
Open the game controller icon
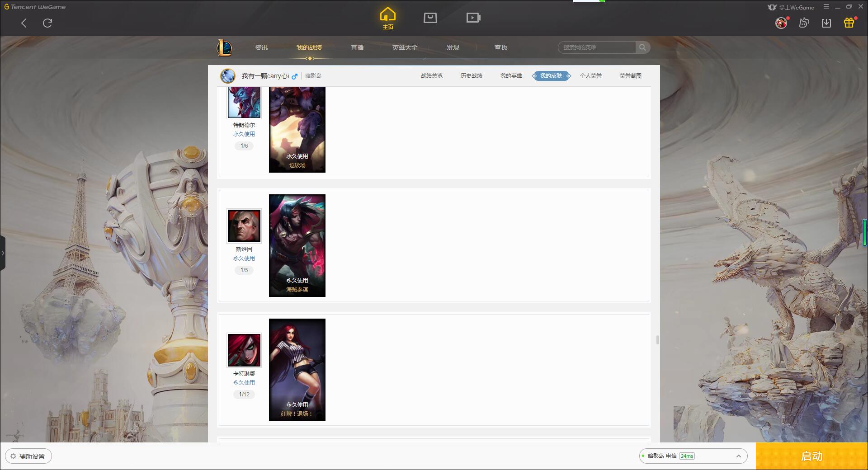(804, 23)
